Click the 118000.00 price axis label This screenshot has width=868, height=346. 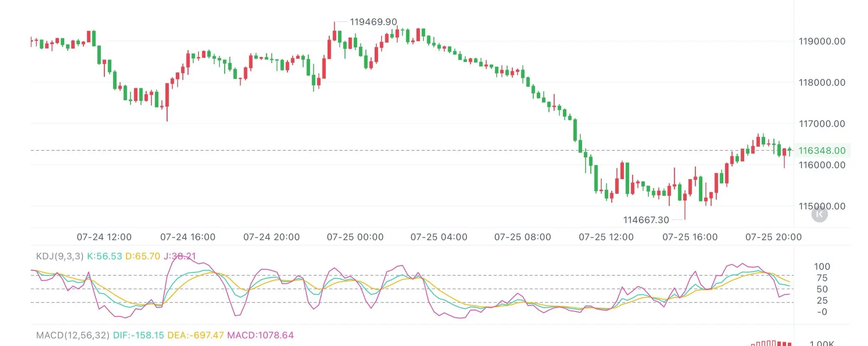pos(822,82)
